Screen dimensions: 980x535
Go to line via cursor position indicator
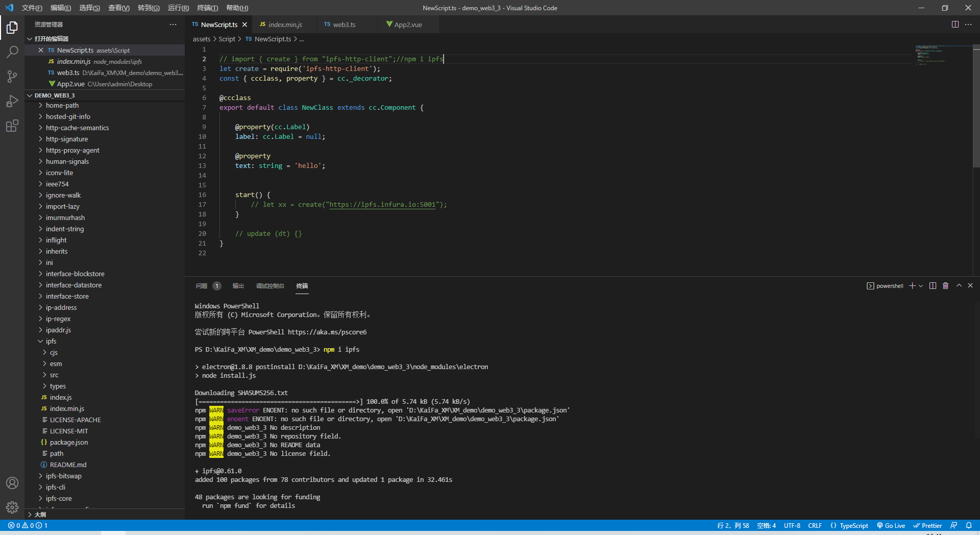tap(733, 525)
